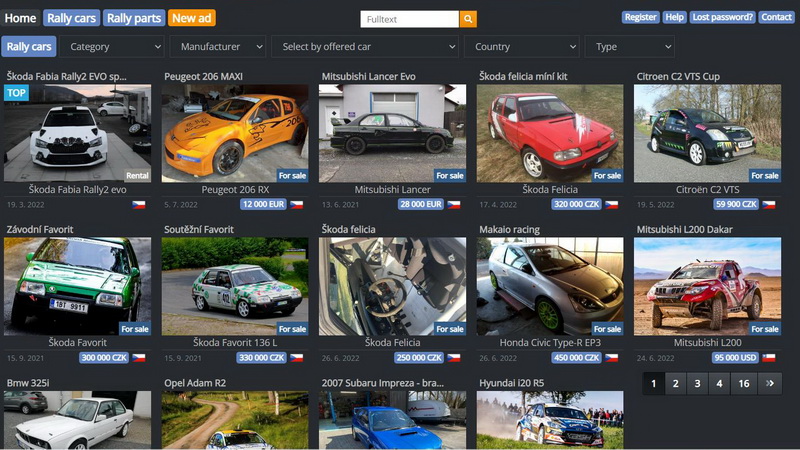This screenshot has height=450, width=800.
Task: Click the New ad button
Action: (x=191, y=18)
